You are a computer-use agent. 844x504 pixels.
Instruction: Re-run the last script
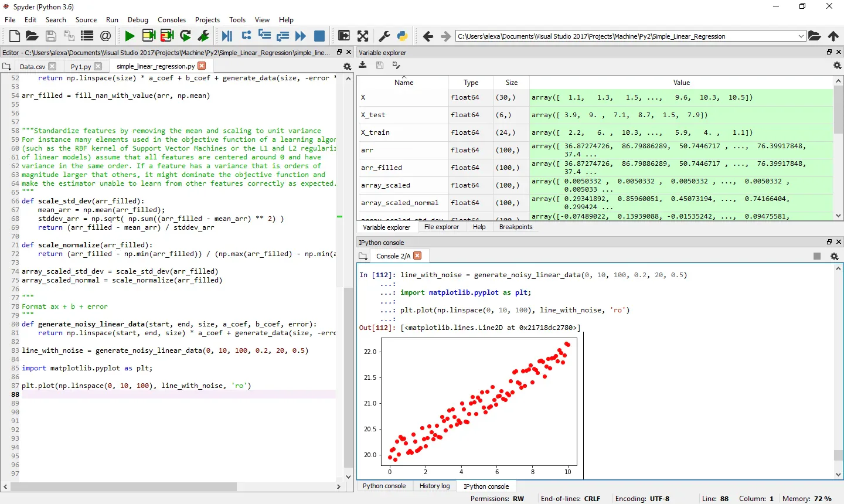click(x=185, y=36)
